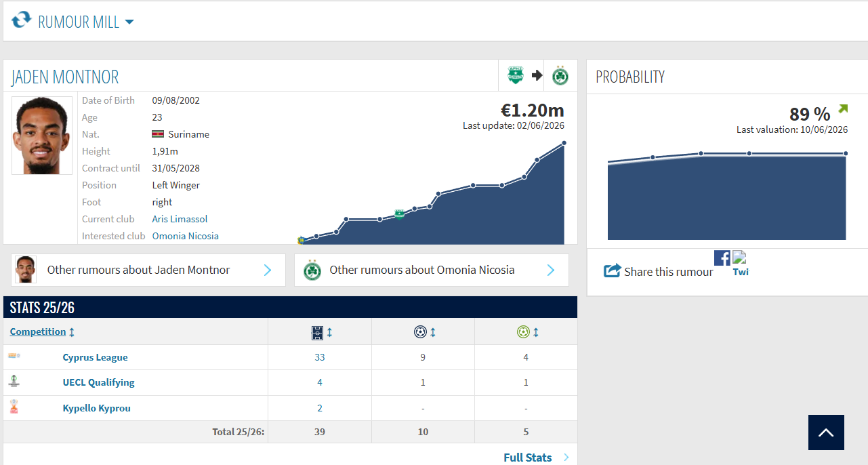The width and height of the screenshot is (868, 465).
Task: Click the Twitter share icon
Action: coord(741,264)
